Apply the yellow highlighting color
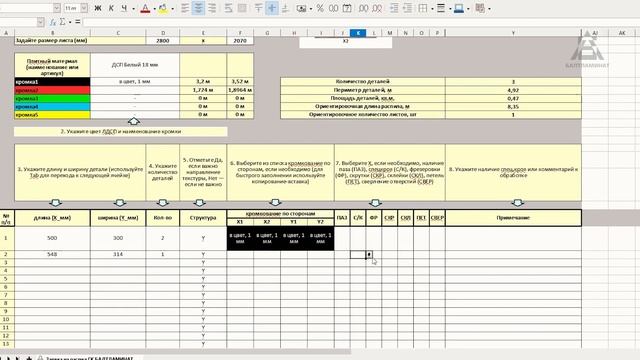The height and width of the screenshot is (360, 640). (x=163, y=8)
